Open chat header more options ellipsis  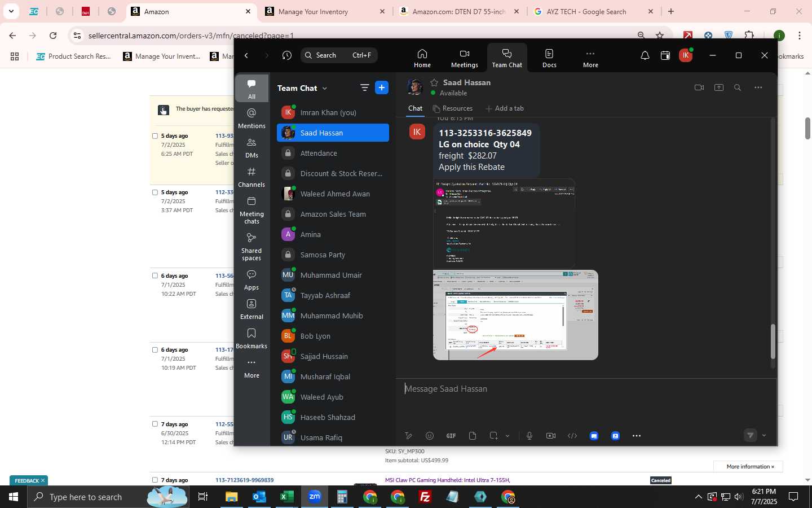point(758,87)
